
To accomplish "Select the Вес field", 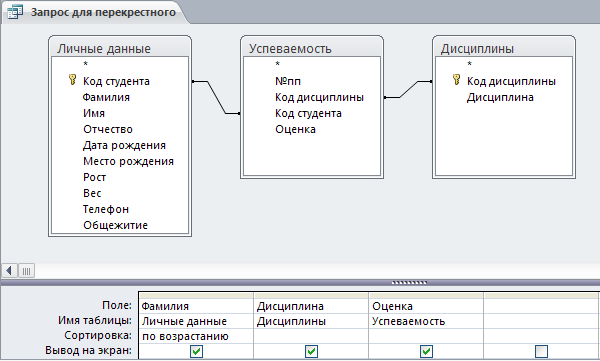I will pyautogui.click(x=92, y=193).
